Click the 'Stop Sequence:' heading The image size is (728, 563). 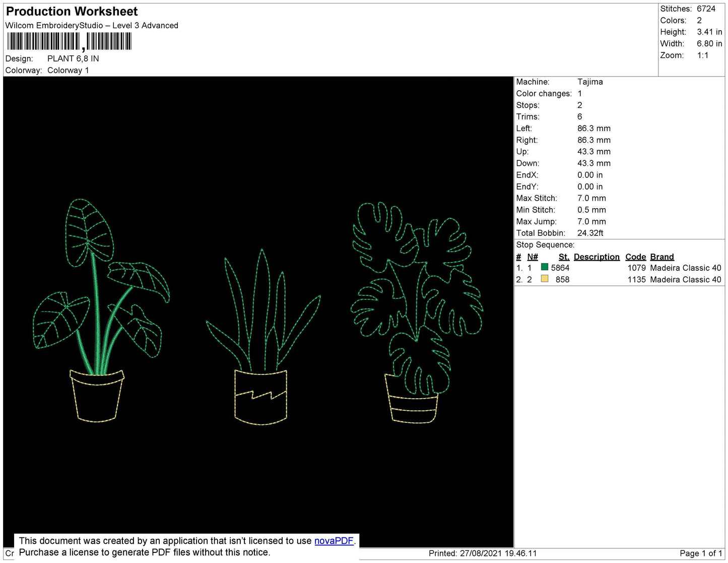click(x=545, y=244)
